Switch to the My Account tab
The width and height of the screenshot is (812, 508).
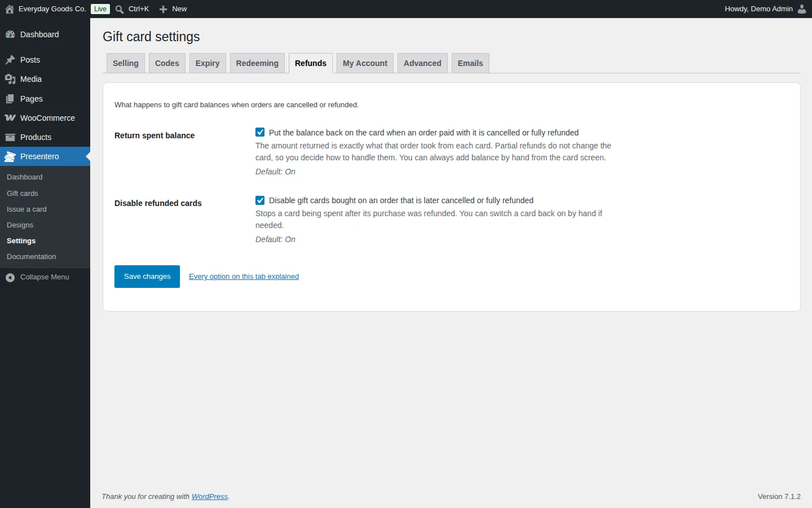[x=365, y=63]
